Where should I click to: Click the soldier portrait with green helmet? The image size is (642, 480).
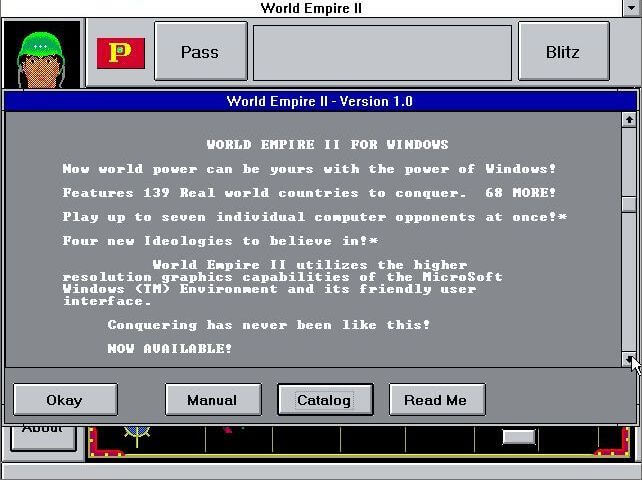tap(41, 54)
